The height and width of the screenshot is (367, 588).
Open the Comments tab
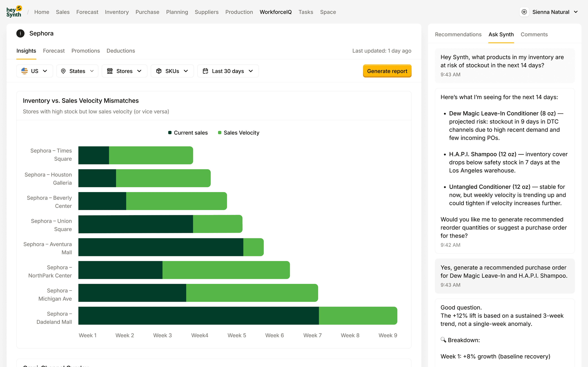(534, 34)
